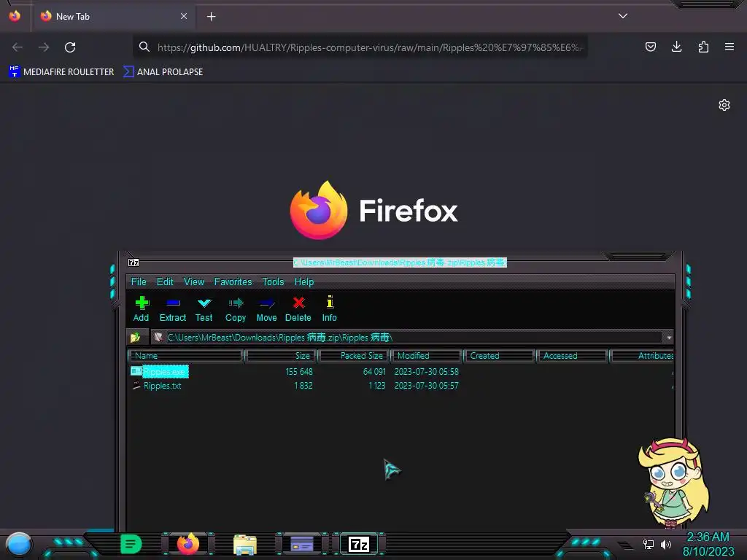This screenshot has height=560, width=747.
Task: Choose the Move tool in 7-Zip
Action: tap(266, 308)
